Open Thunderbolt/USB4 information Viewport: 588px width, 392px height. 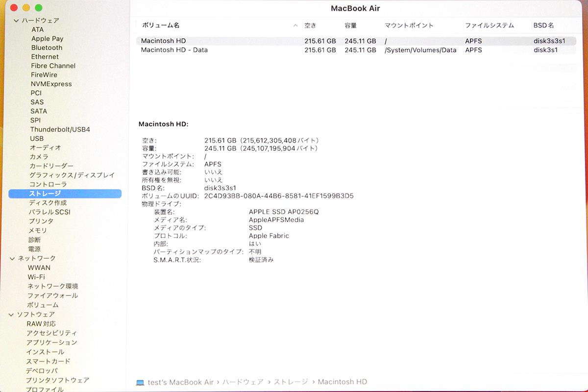click(60, 129)
